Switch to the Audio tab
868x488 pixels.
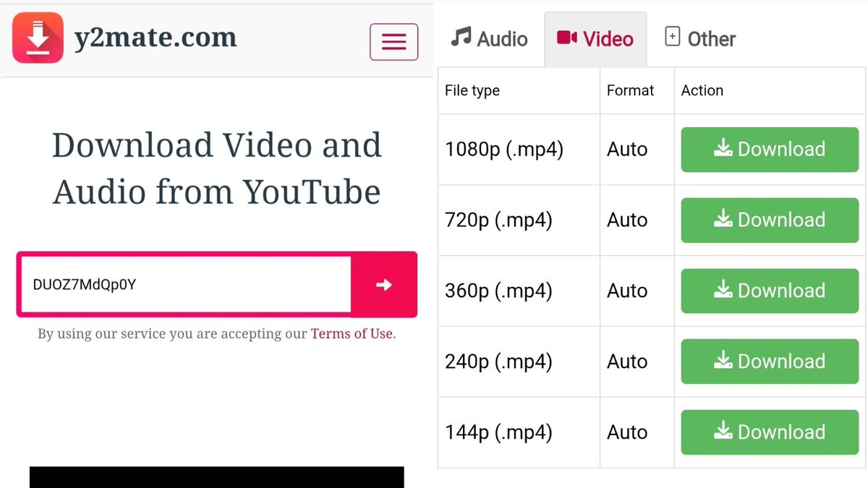tap(489, 39)
